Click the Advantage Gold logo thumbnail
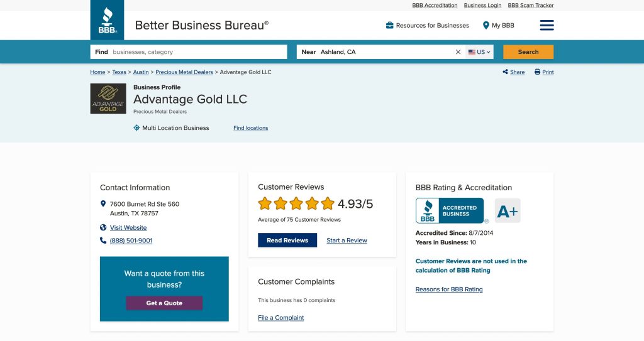The width and height of the screenshot is (644, 341). point(108,99)
